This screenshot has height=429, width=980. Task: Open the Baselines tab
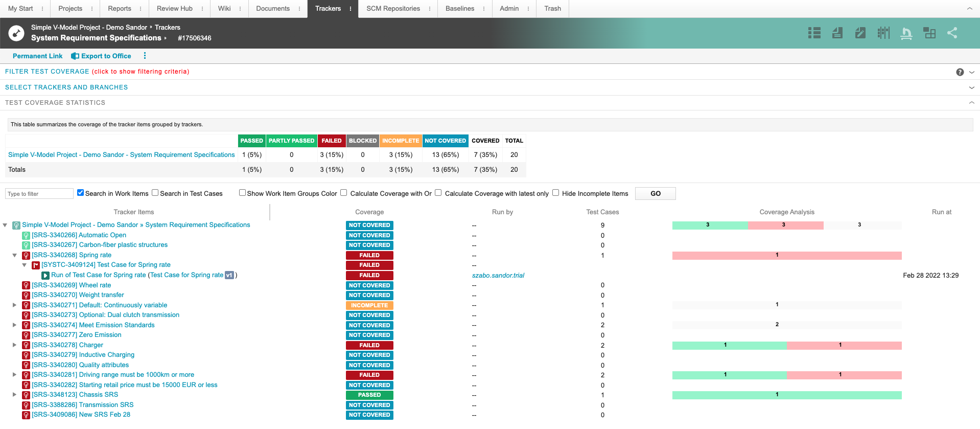click(460, 9)
